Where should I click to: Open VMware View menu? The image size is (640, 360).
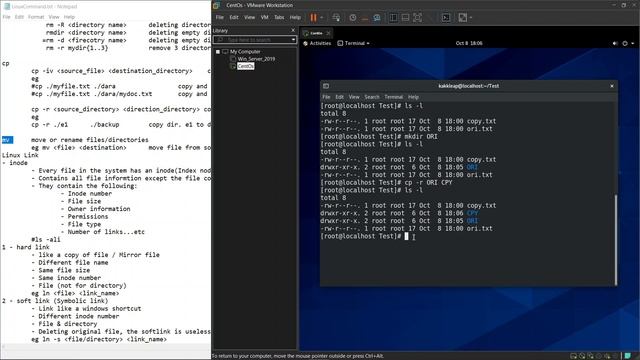tap(249, 18)
